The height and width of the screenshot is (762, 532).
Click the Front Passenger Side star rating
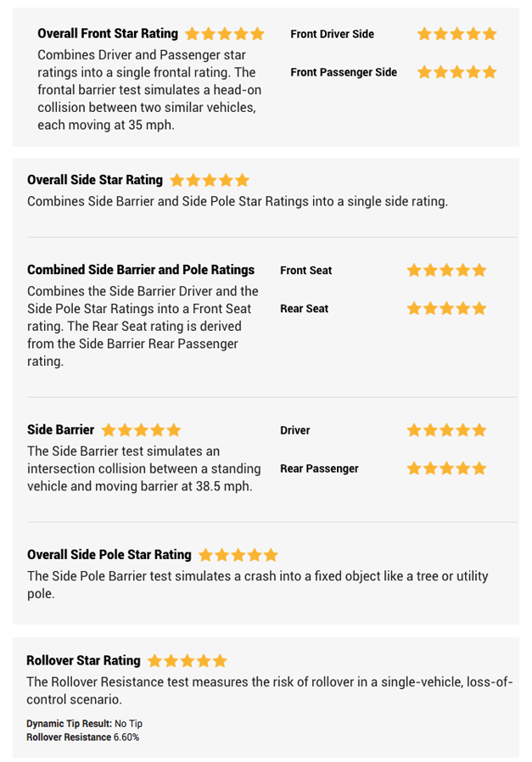click(x=456, y=72)
